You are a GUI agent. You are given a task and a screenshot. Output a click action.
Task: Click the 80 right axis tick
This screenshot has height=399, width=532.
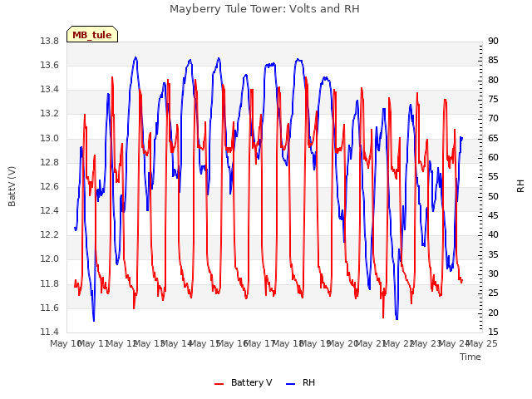[x=493, y=80]
